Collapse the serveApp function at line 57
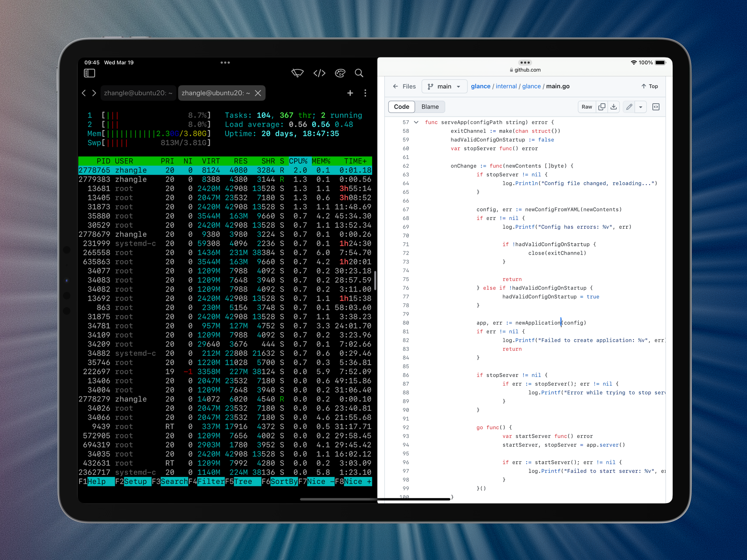Screen dimensions: 747x560 [x=416, y=122]
